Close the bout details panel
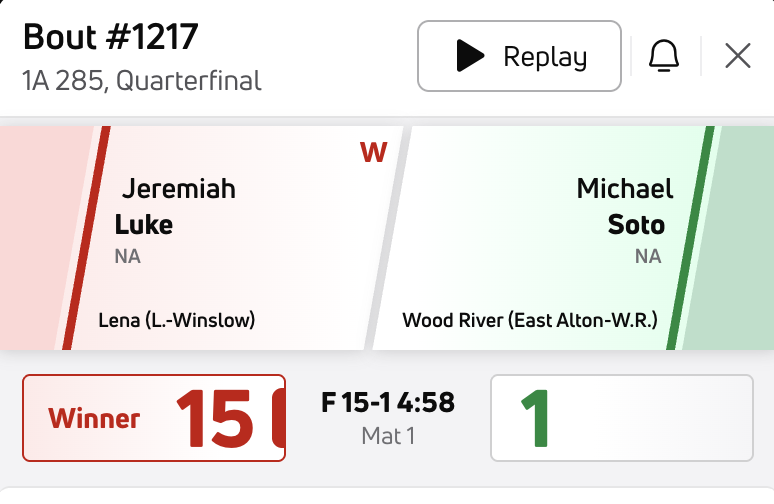774x504 pixels. click(737, 57)
